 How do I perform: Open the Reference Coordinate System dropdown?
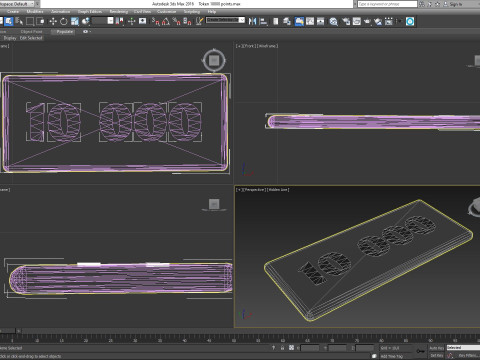pos(103,21)
